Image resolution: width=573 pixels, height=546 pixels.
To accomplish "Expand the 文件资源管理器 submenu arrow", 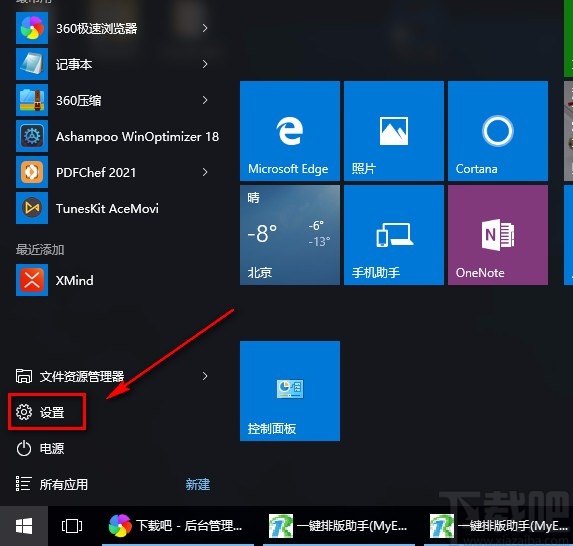I will (205, 376).
